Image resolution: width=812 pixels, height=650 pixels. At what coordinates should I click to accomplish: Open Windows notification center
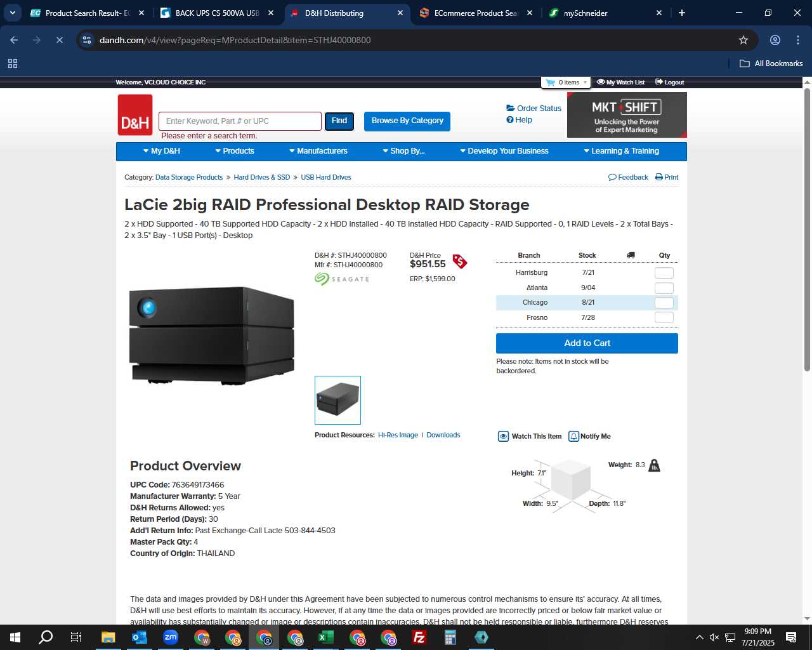point(791,637)
